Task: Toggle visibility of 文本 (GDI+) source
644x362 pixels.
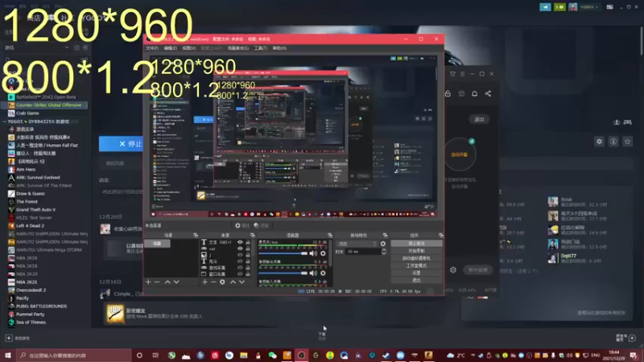Action: [x=240, y=242]
